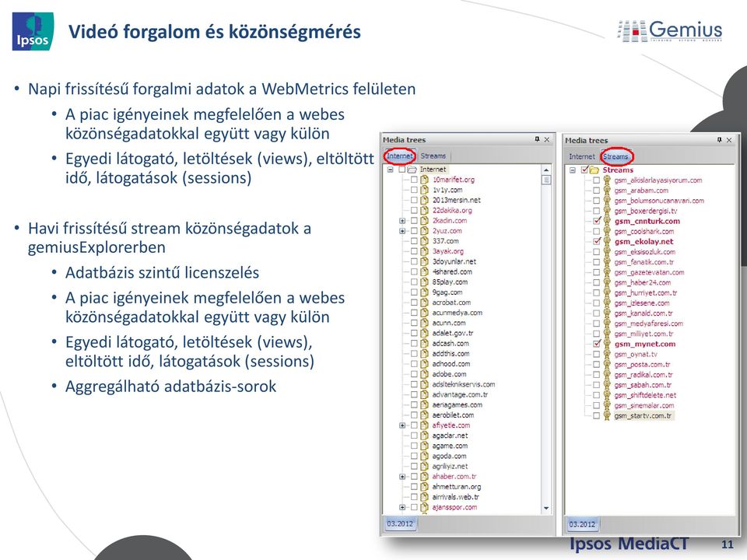
Task: Expand the ahaber.com.tr tree node
Action: click(x=402, y=477)
